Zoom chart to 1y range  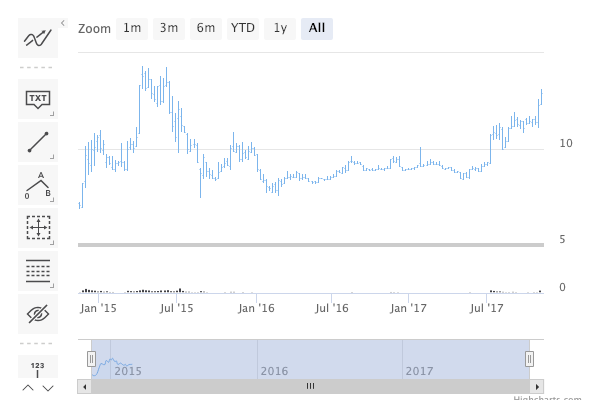click(280, 28)
